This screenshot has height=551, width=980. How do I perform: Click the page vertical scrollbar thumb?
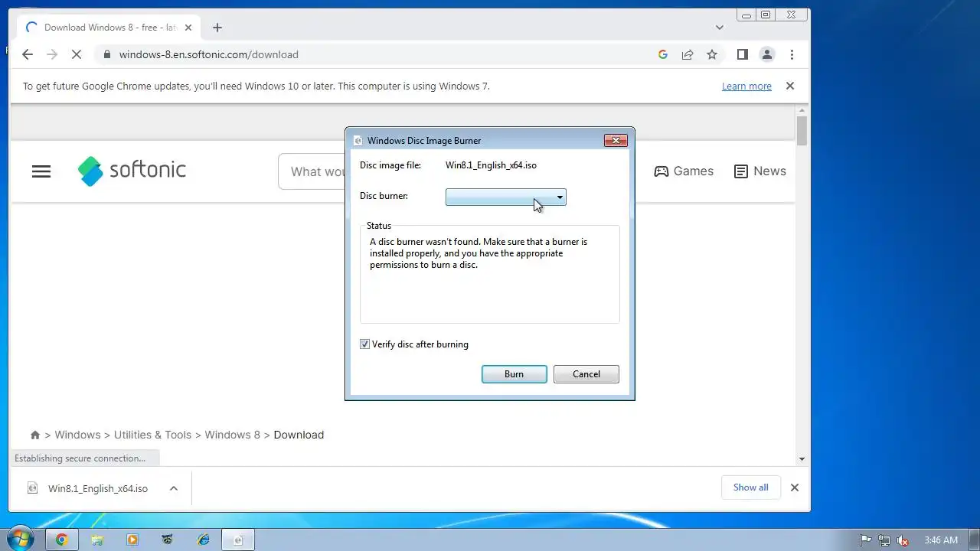(802, 130)
